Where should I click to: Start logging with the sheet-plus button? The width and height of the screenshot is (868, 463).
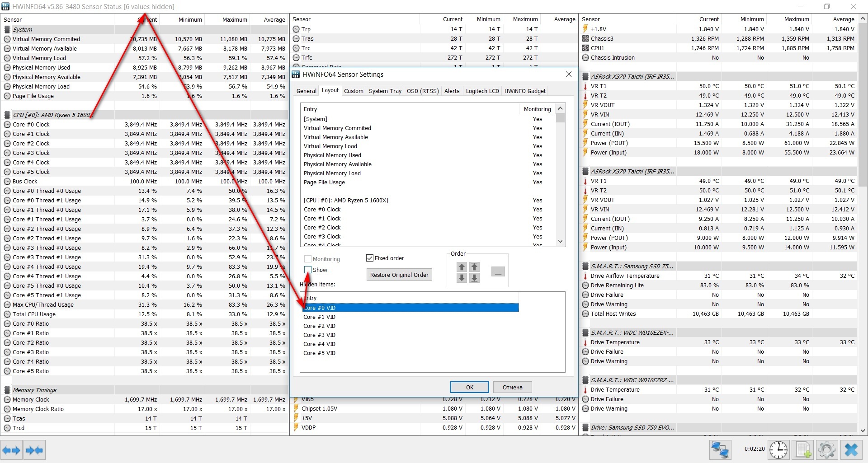[x=803, y=450]
